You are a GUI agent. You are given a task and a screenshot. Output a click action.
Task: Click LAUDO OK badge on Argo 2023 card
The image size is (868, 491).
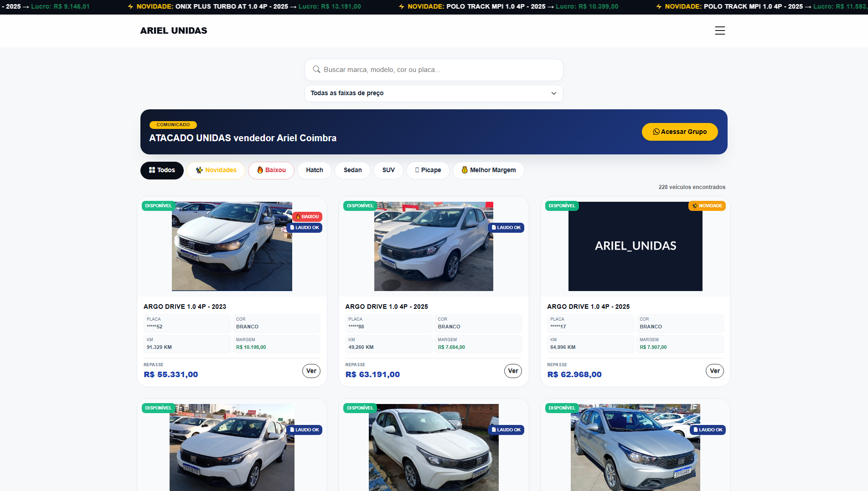pyautogui.click(x=305, y=228)
